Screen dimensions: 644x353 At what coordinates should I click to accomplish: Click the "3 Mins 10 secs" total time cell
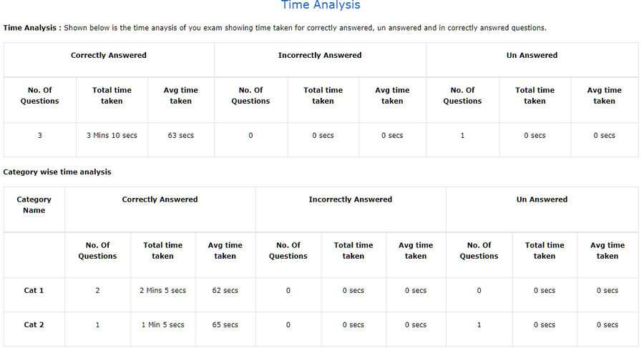(112, 136)
